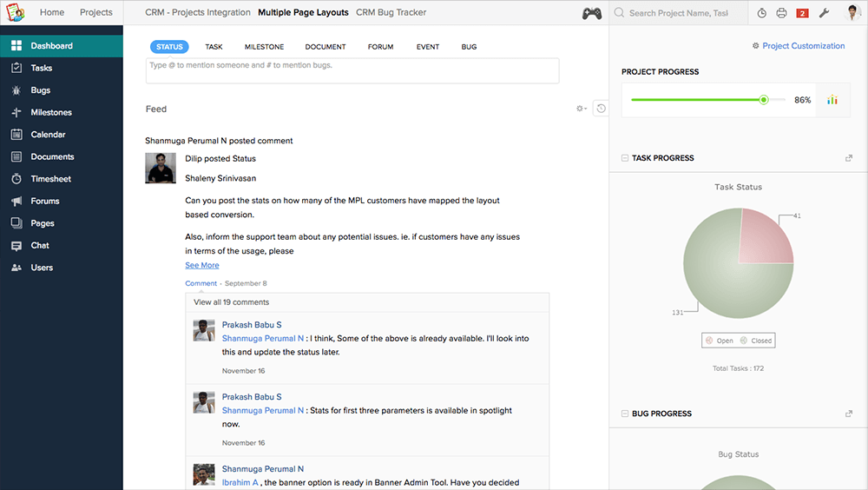Screen dimensions: 868x490
Task: Click the colored bar chart icon beside 86%
Action: [832, 100]
